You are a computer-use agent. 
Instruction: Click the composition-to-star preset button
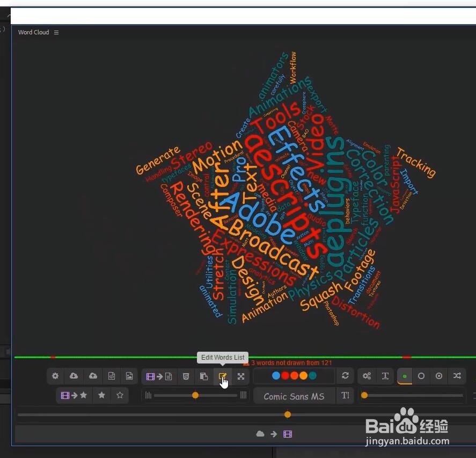coord(74,395)
